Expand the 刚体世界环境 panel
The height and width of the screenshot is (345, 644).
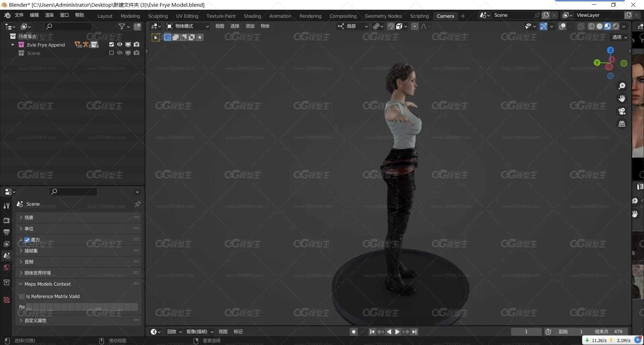(78, 273)
